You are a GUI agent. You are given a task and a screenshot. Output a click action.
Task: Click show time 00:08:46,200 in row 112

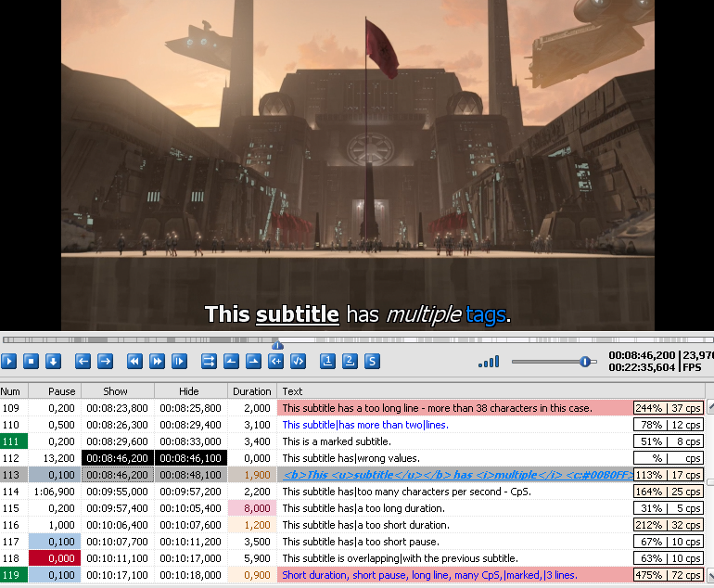[118, 458]
